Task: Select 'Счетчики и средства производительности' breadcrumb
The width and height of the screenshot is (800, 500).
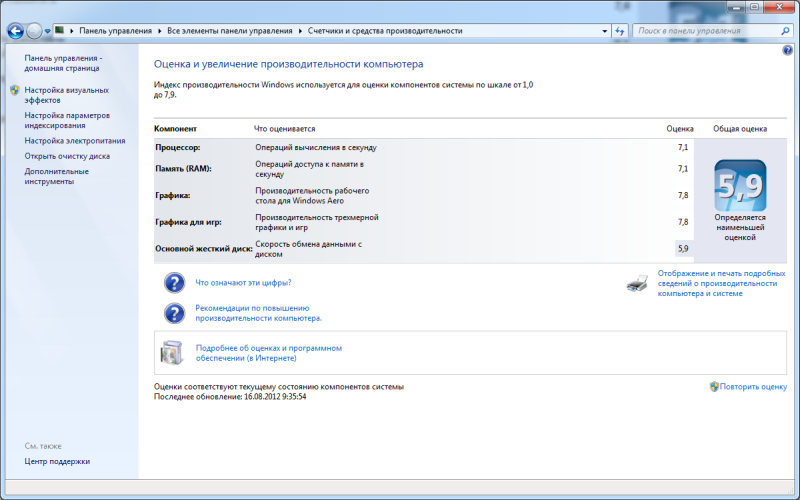Action: [x=385, y=31]
